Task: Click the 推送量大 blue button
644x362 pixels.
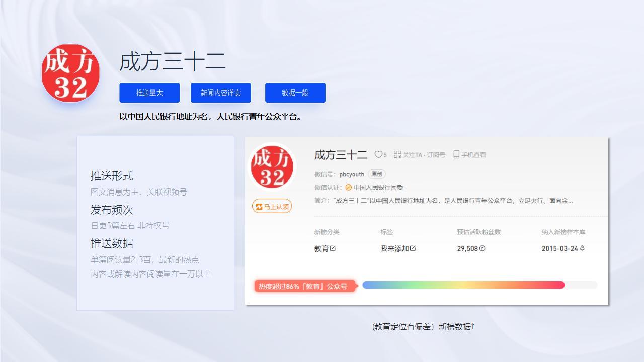Action: tap(149, 93)
